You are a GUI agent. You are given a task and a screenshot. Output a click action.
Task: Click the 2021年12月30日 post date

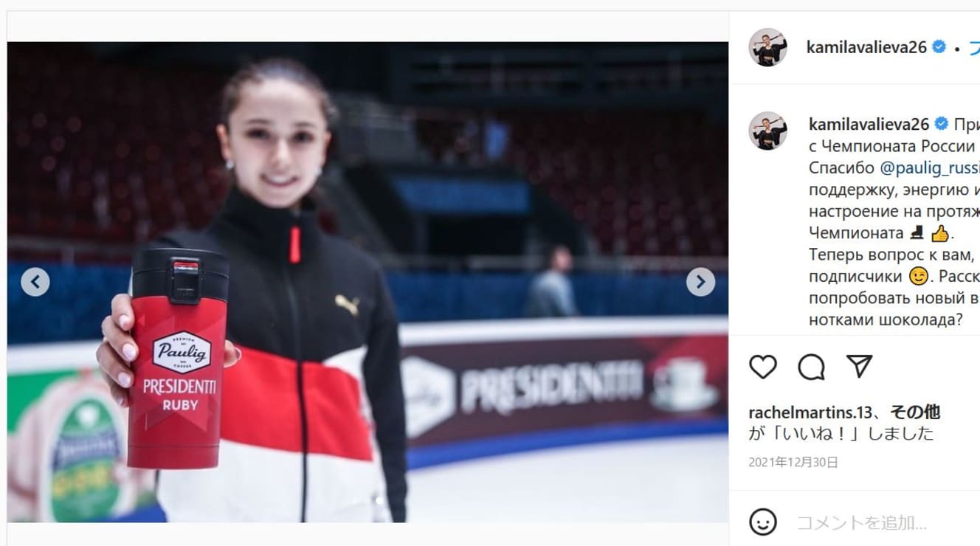point(793,463)
